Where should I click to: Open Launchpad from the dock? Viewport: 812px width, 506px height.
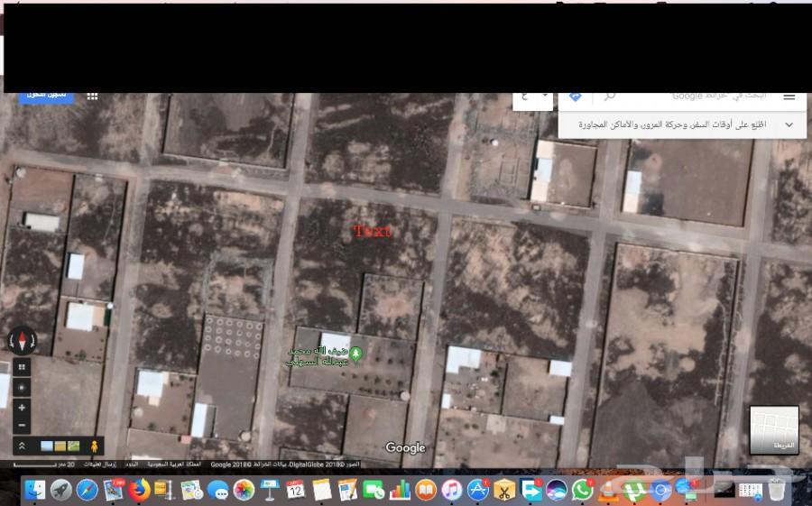point(61,490)
